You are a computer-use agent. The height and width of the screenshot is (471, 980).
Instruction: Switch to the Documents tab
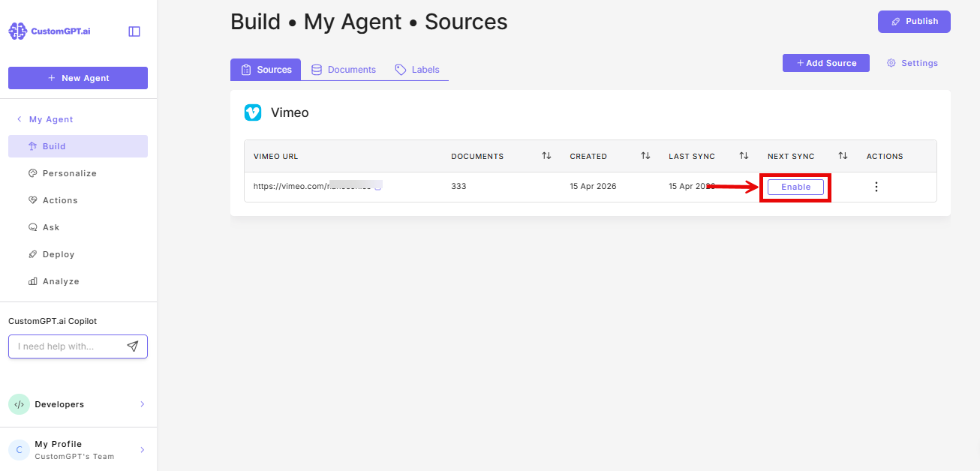pos(343,68)
